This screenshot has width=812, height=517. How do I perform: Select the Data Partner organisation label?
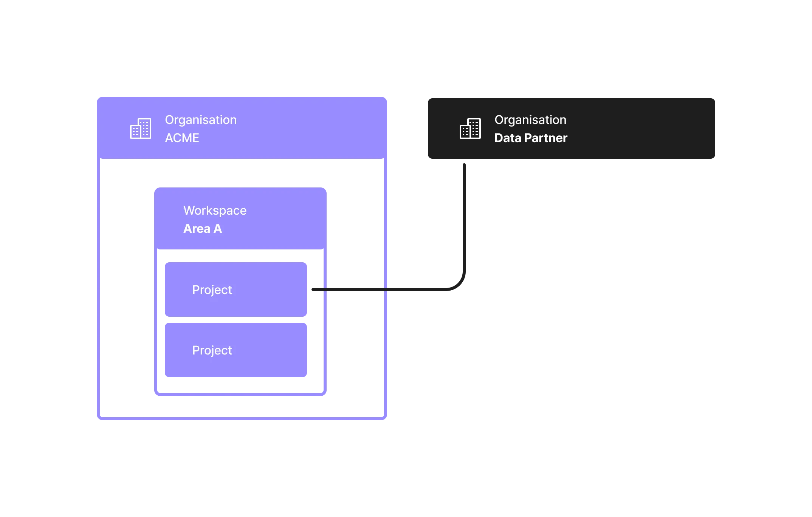click(531, 128)
